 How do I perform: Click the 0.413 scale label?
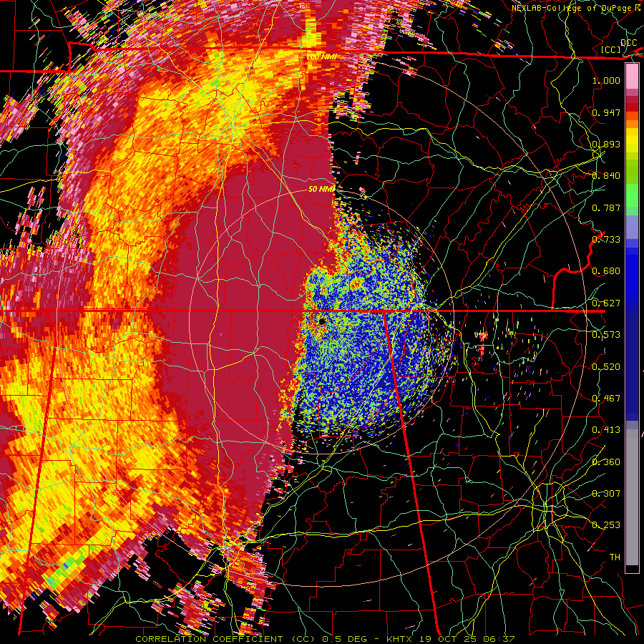pos(606,430)
